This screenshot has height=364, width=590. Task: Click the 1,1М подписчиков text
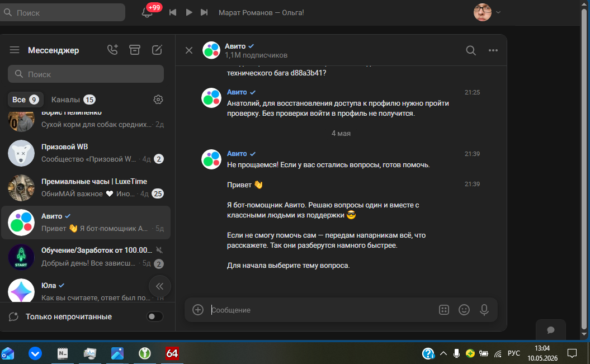click(256, 55)
